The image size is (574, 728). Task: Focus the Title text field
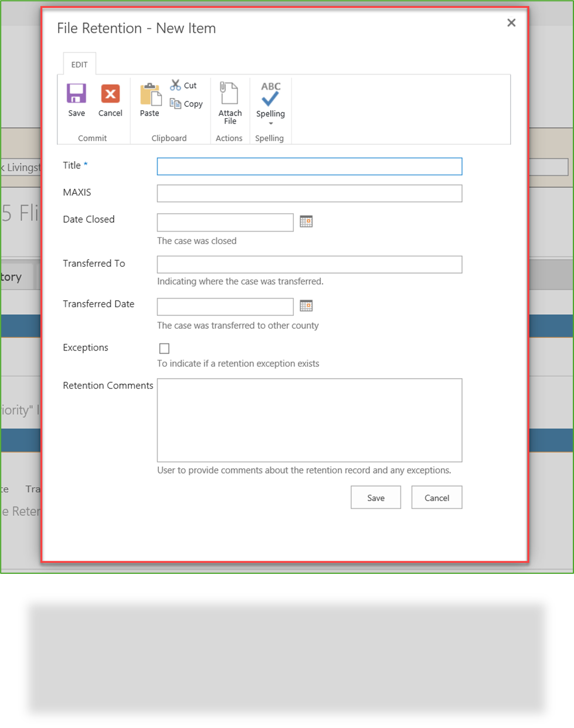pyautogui.click(x=309, y=166)
